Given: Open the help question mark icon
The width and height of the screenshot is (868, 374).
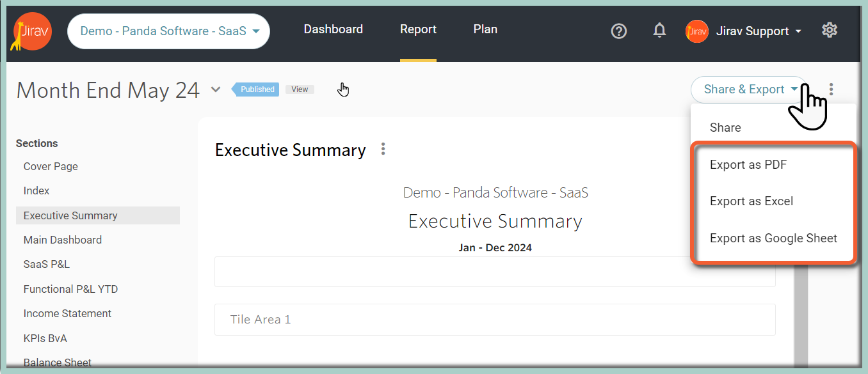Looking at the screenshot, I should coord(619,31).
